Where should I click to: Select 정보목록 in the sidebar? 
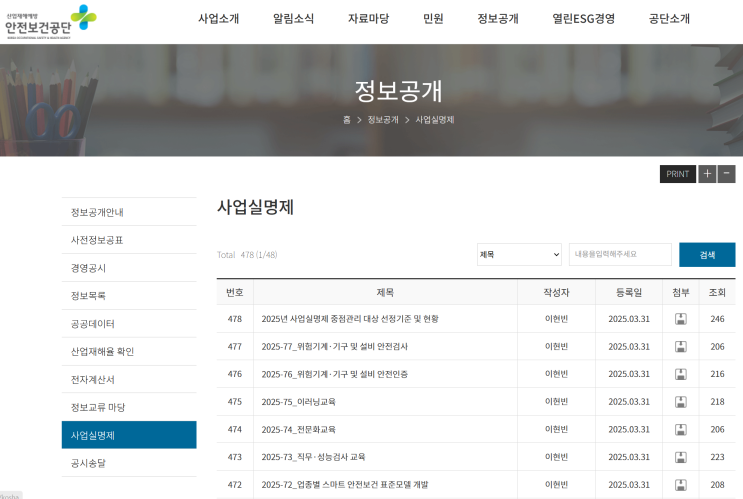(129, 296)
